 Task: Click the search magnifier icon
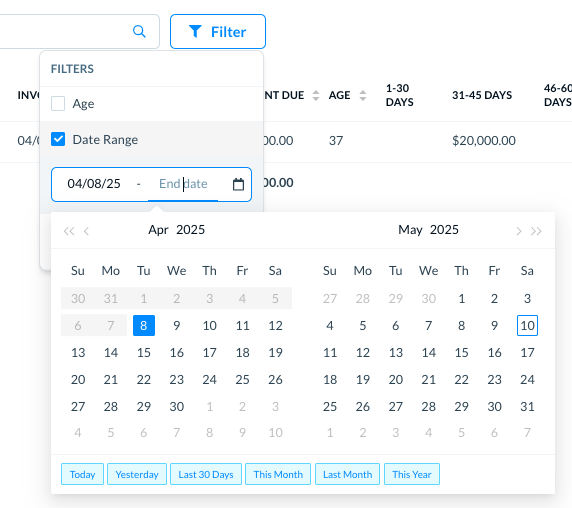[139, 31]
